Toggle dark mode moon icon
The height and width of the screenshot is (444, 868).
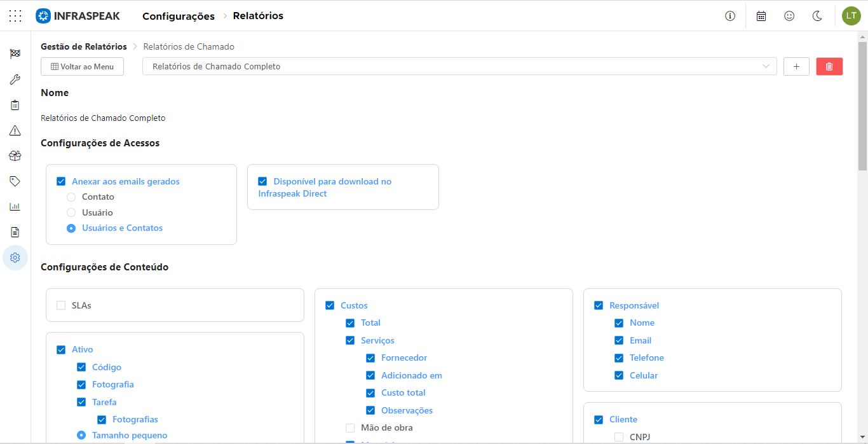[818, 16]
